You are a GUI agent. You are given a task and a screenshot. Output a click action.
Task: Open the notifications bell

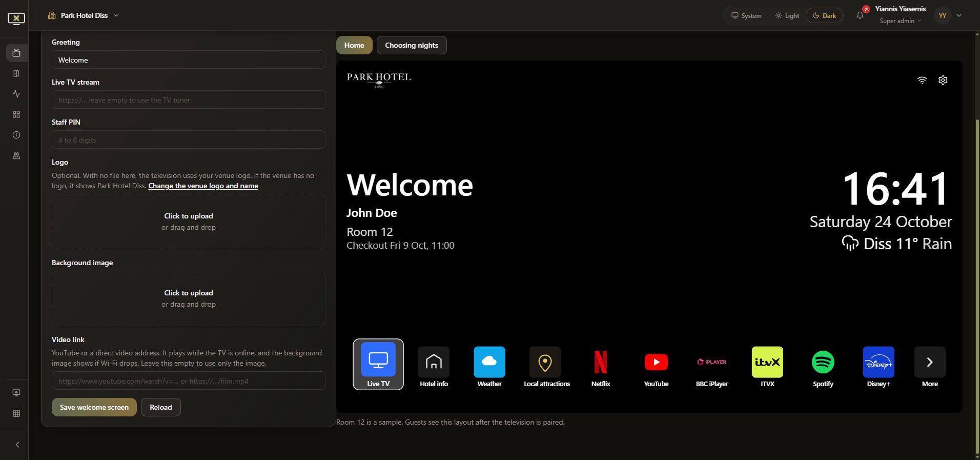pyautogui.click(x=860, y=15)
